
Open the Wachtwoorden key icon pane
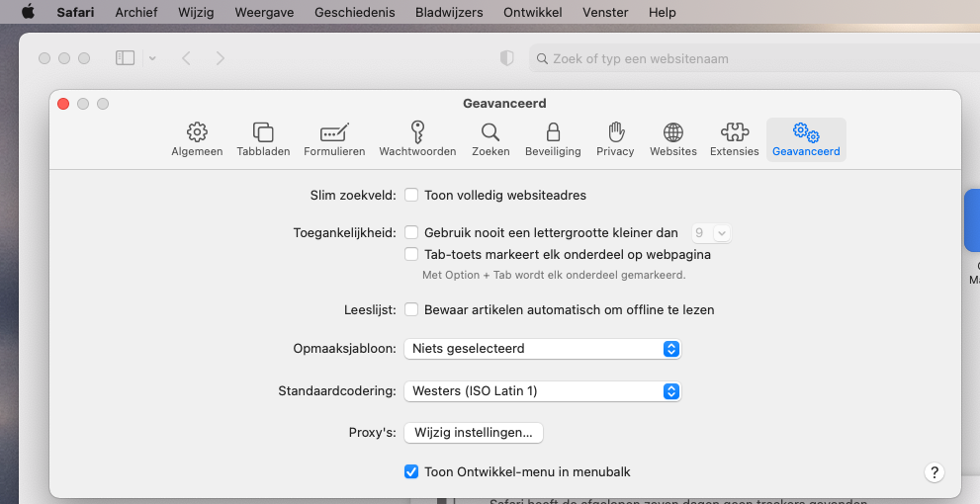[x=417, y=140]
